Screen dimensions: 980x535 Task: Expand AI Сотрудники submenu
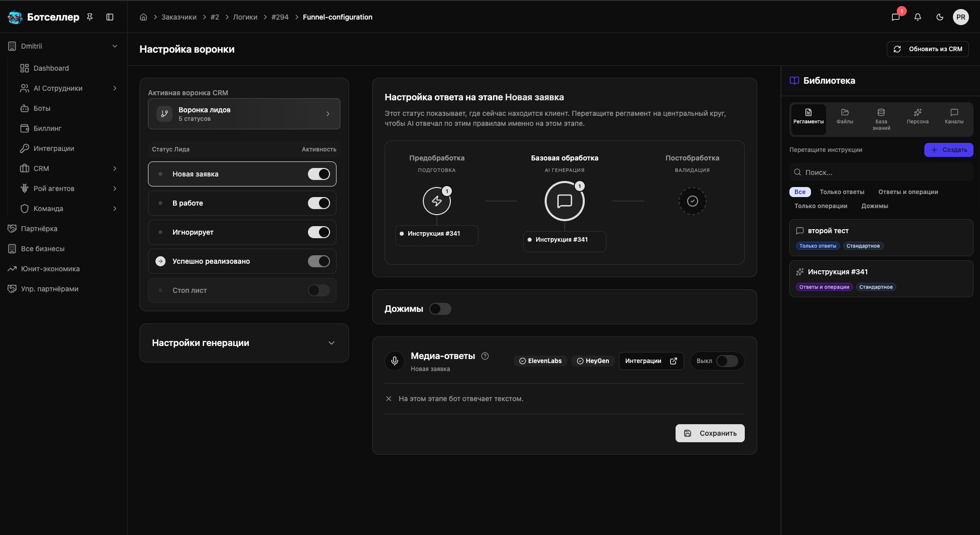[115, 88]
